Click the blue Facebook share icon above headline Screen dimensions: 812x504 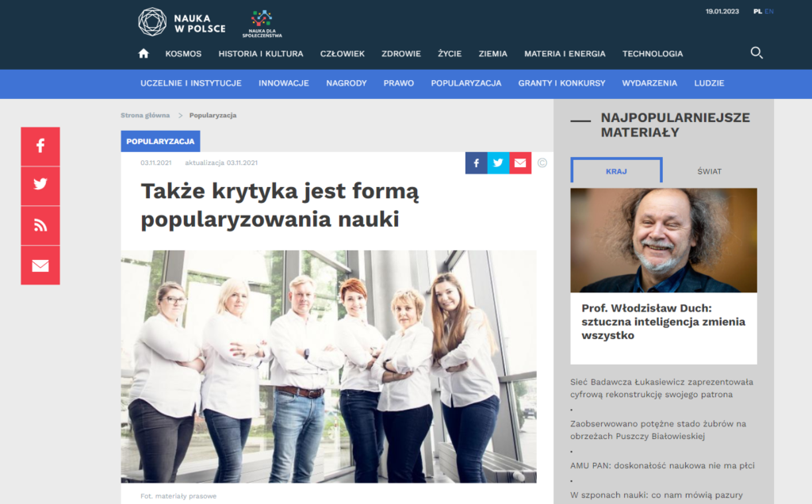click(x=476, y=163)
